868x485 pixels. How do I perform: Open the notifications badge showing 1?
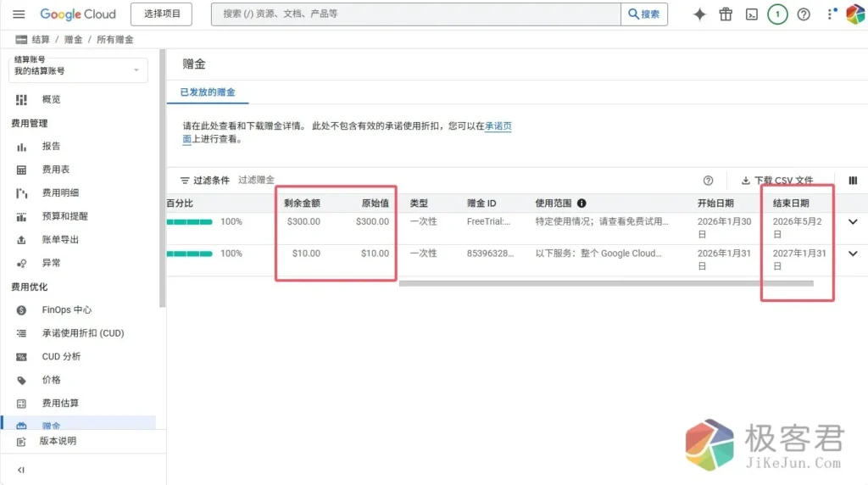[777, 14]
